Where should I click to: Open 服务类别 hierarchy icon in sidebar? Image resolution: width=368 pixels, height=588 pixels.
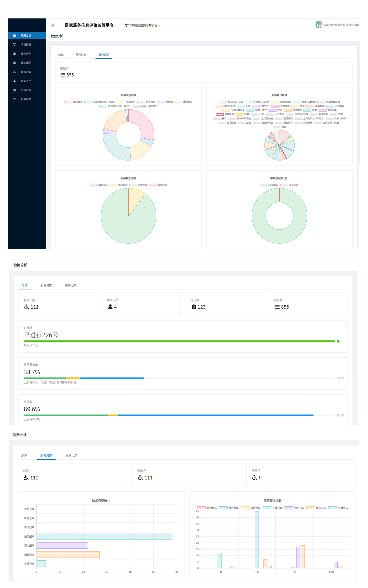coord(14,54)
